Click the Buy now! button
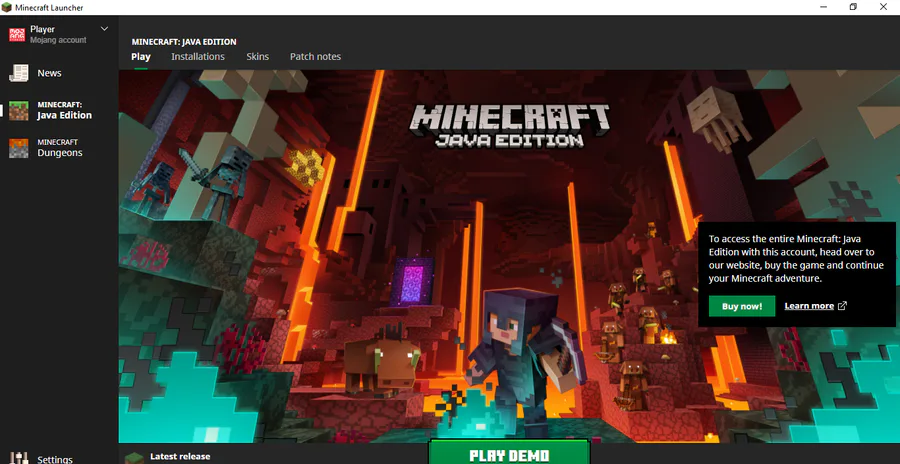 (742, 306)
